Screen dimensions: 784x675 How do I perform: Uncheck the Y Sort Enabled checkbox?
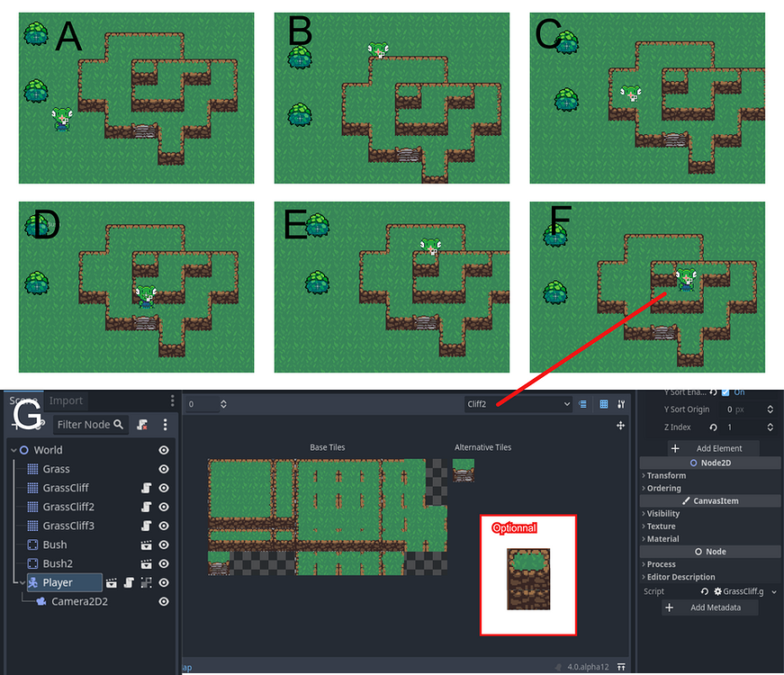(x=725, y=392)
